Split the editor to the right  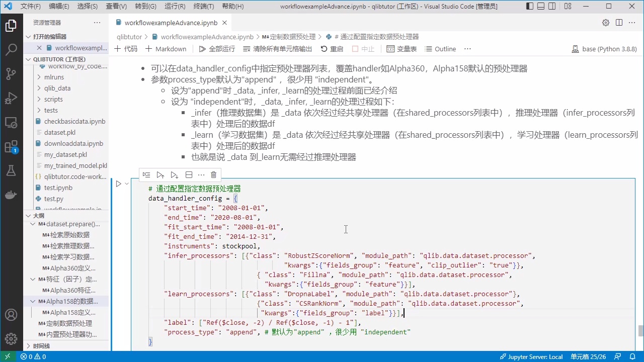[619, 23]
